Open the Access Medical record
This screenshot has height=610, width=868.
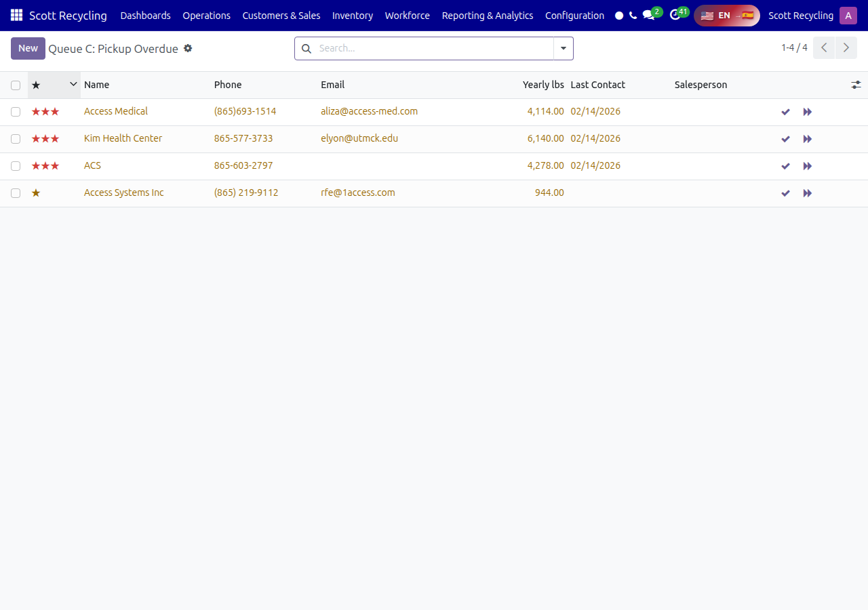[x=116, y=111]
